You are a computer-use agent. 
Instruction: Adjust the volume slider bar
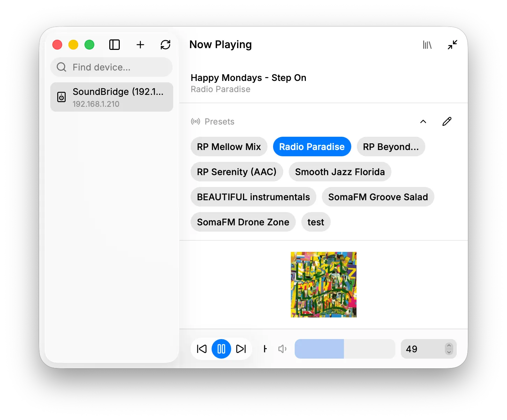coord(345,349)
